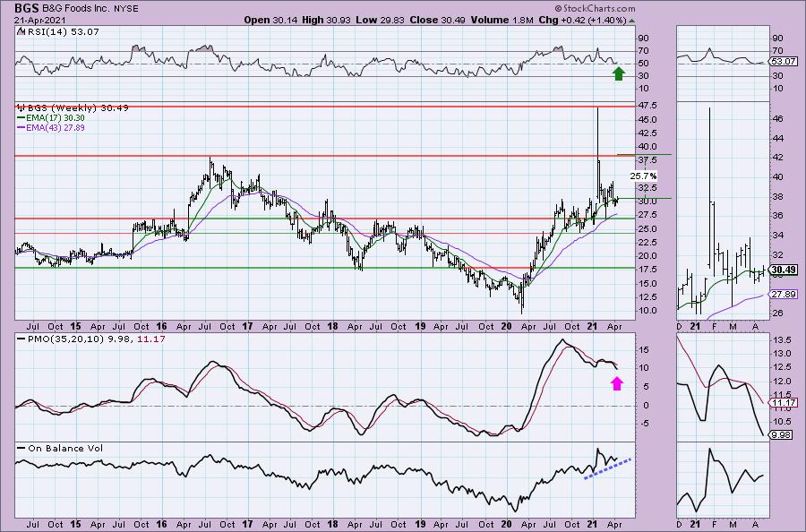This screenshot has width=806, height=532.
Task: Click the Close 30.49 header value
Action: (437, 20)
